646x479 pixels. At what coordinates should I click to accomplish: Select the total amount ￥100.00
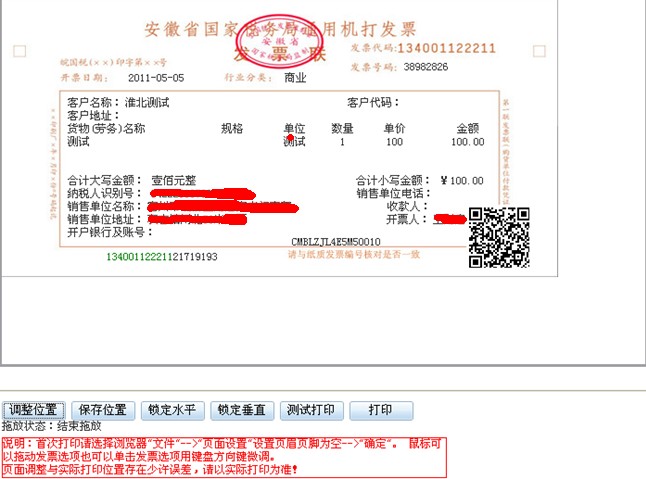tap(461, 181)
